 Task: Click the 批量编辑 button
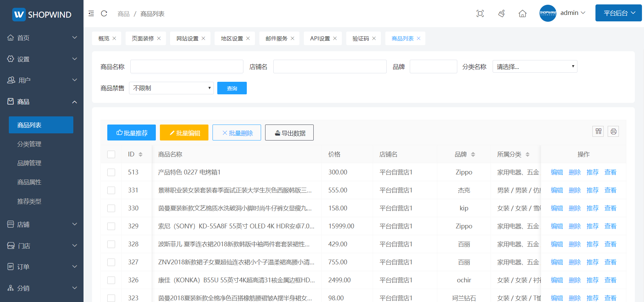[x=184, y=132]
